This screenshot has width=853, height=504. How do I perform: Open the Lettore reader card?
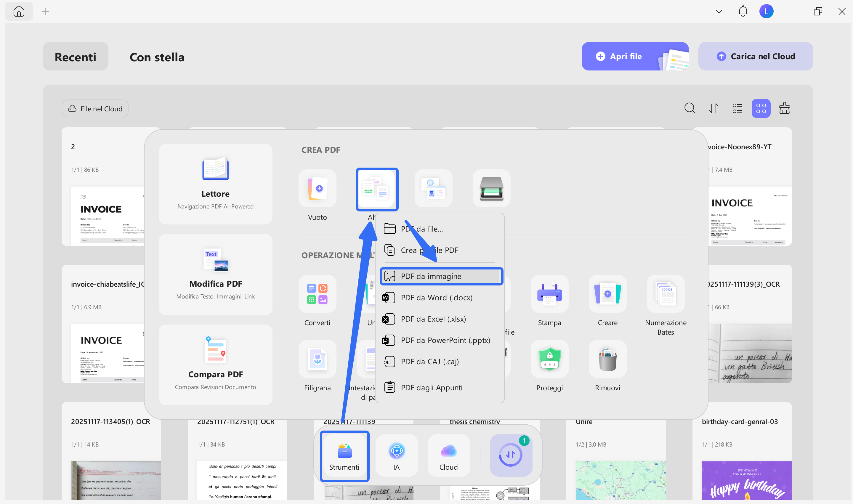click(x=215, y=184)
